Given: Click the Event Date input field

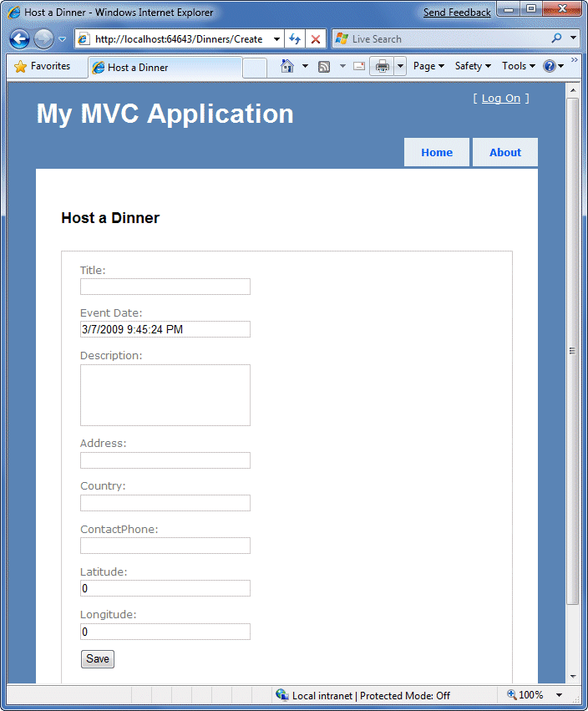Looking at the screenshot, I should pos(165,329).
